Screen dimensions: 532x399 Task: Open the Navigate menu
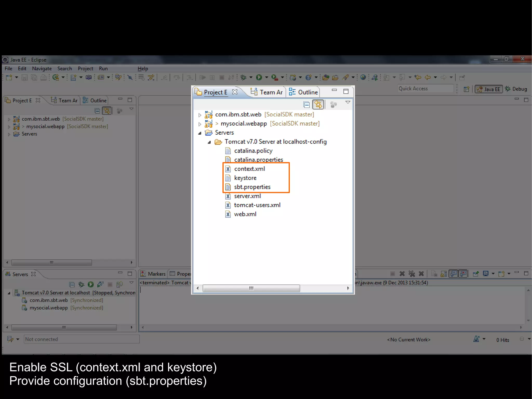click(x=42, y=69)
